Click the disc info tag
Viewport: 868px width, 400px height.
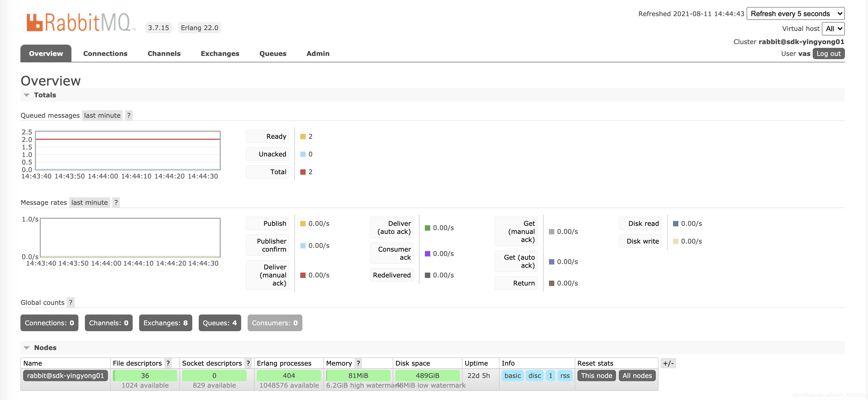pos(535,376)
